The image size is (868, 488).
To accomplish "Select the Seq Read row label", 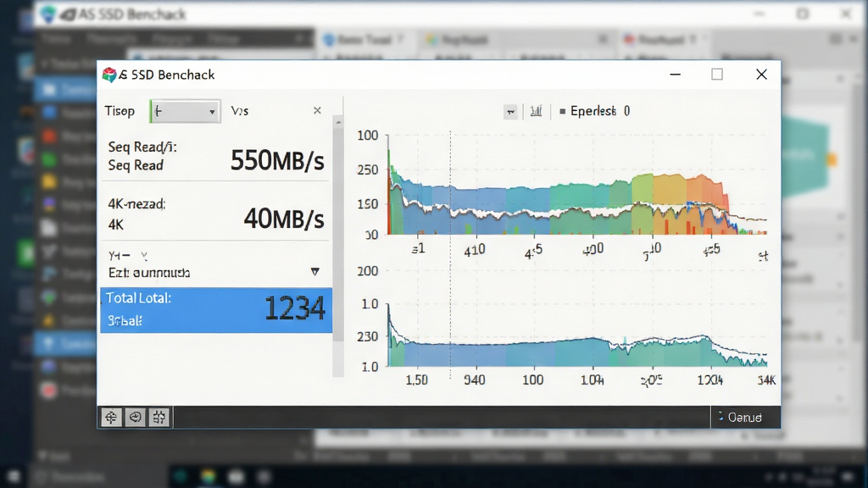I will [136, 165].
